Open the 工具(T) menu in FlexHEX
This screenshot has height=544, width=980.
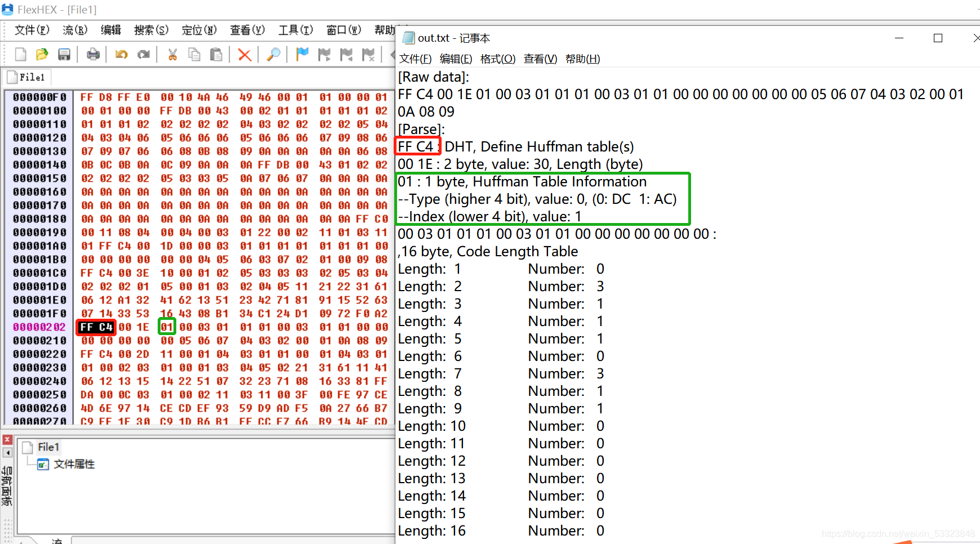click(x=296, y=30)
